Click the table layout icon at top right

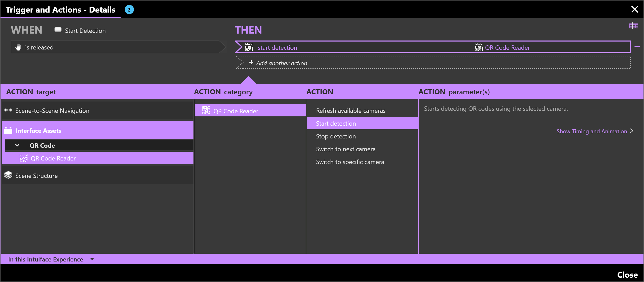pos(633,26)
